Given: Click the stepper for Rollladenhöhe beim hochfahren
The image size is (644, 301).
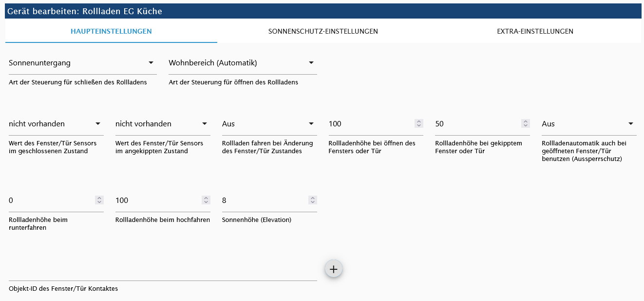Looking at the screenshot, I should coord(206,200).
